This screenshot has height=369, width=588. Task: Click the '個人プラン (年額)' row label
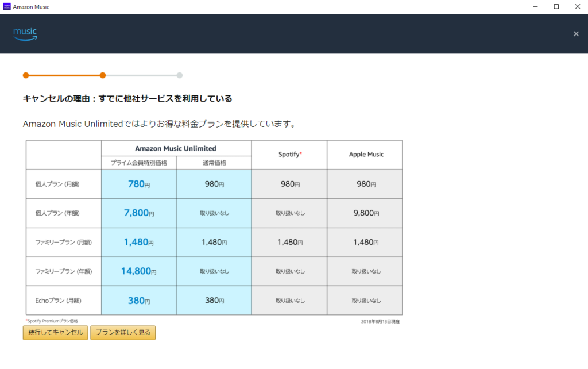click(57, 213)
